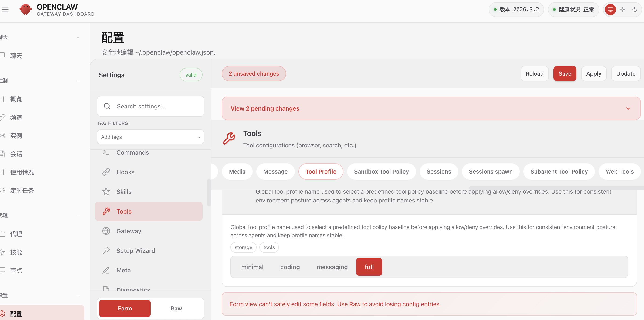The image size is (644, 320).
Task: Open the Add tags dropdown
Action: click(x=150, y=137)
